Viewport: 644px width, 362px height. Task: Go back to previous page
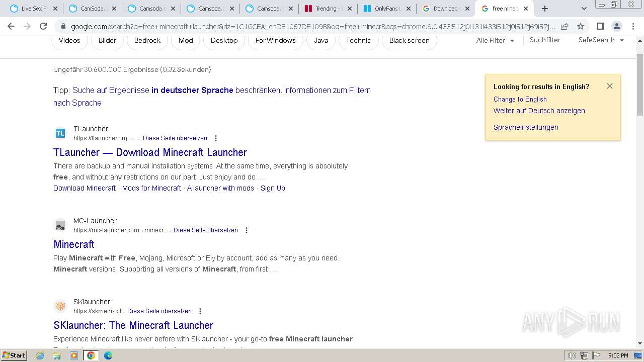coord(11,27)
